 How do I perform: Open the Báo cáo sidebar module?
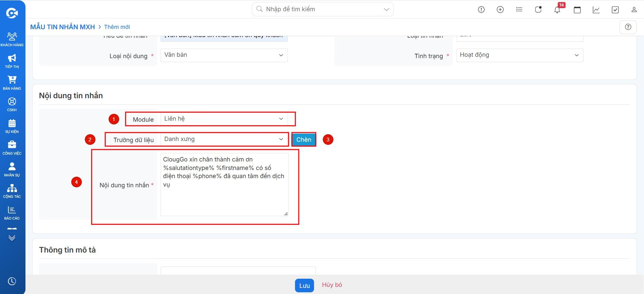coord(12,213)
